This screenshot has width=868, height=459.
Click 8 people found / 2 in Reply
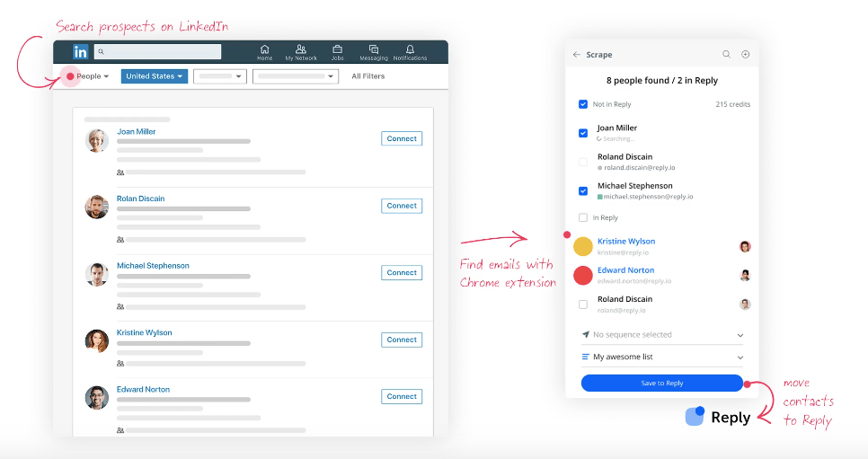pos(662,80)
